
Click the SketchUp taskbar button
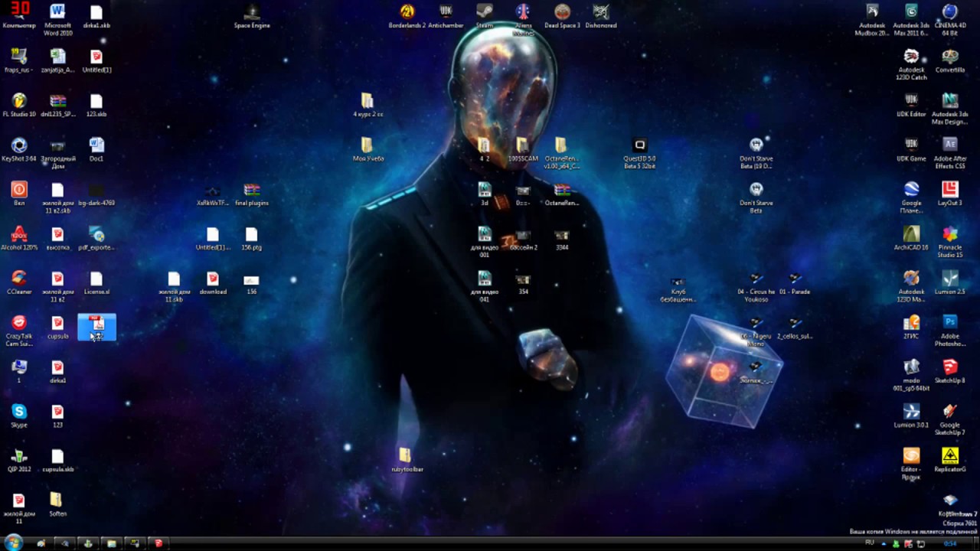pos(158,543)
